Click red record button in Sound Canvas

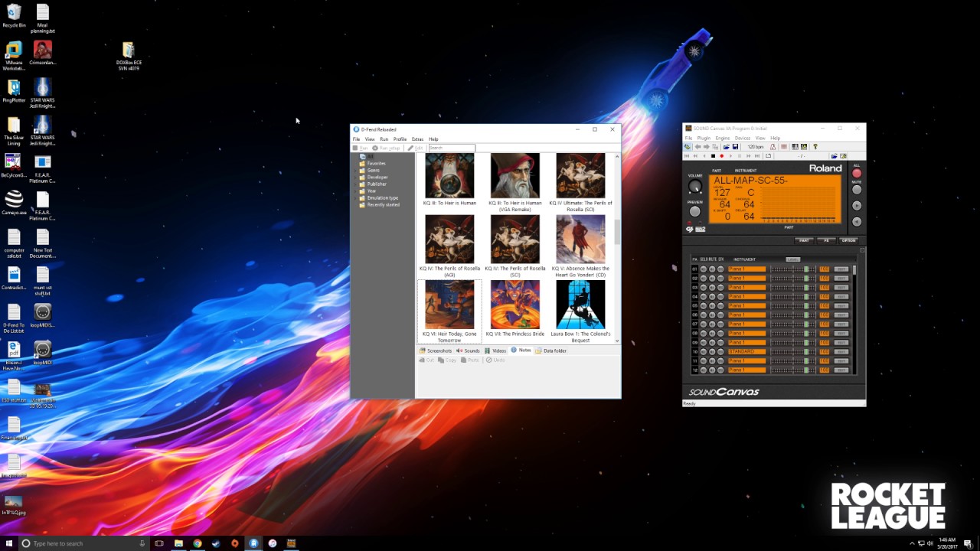[x=722, y=156]
